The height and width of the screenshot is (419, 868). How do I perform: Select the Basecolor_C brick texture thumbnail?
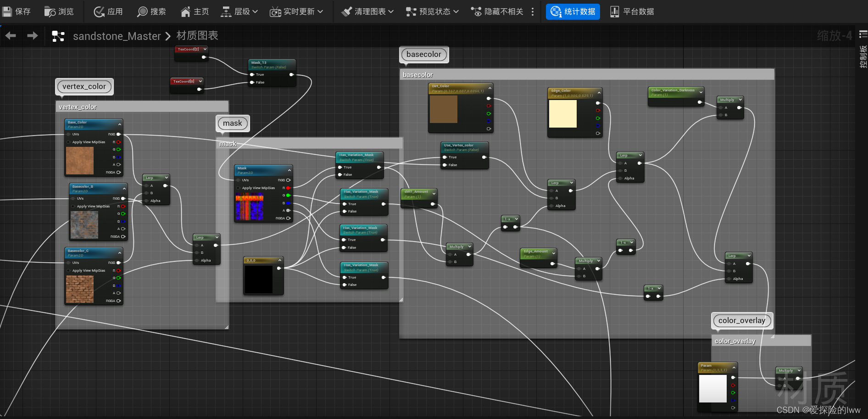tap(80, 289)
